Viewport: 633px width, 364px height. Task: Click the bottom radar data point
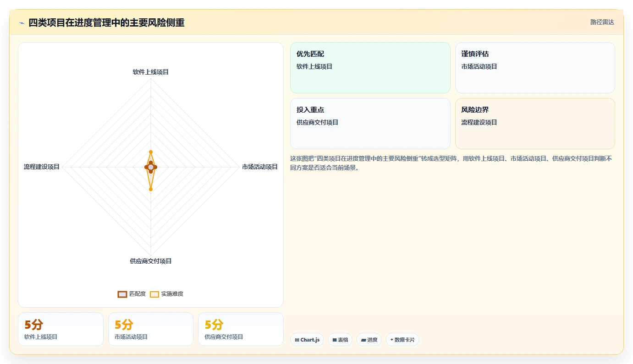pyautogui.click(x=151, y=189)
